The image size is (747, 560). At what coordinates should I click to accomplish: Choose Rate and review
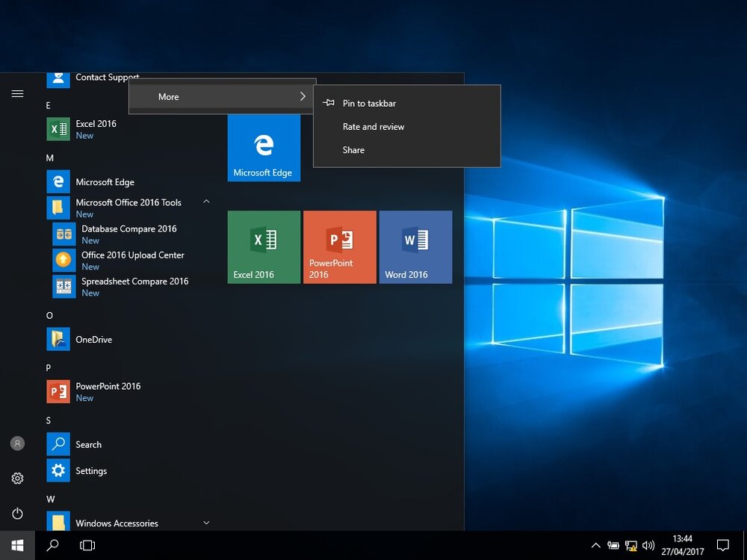click(x=406, y=127)
